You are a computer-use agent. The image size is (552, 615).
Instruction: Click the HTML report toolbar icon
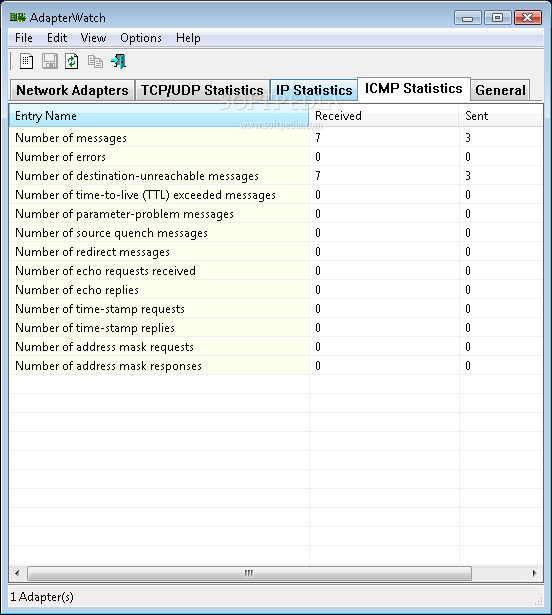26,61
